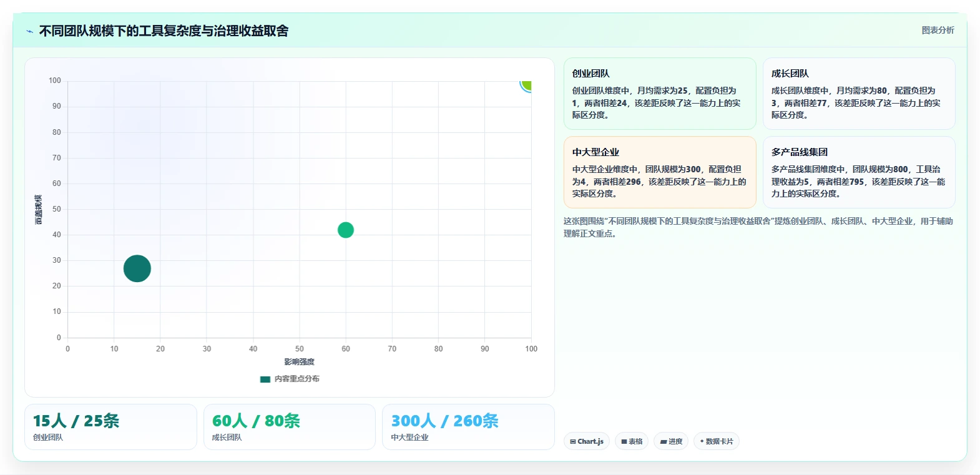980x475 pixels.
Task: Open the 创业团队 info card
Action: (x=660, y=94)
